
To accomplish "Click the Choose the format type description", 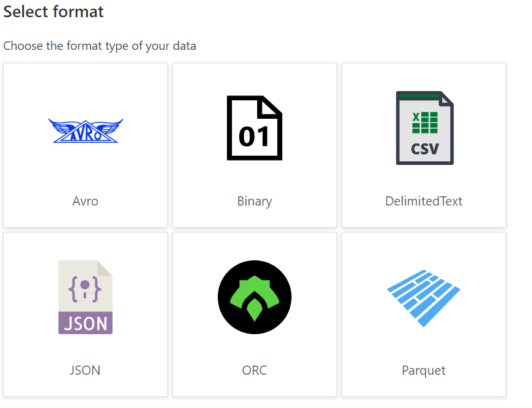I will pyautogui.click(x=100, y=46).
